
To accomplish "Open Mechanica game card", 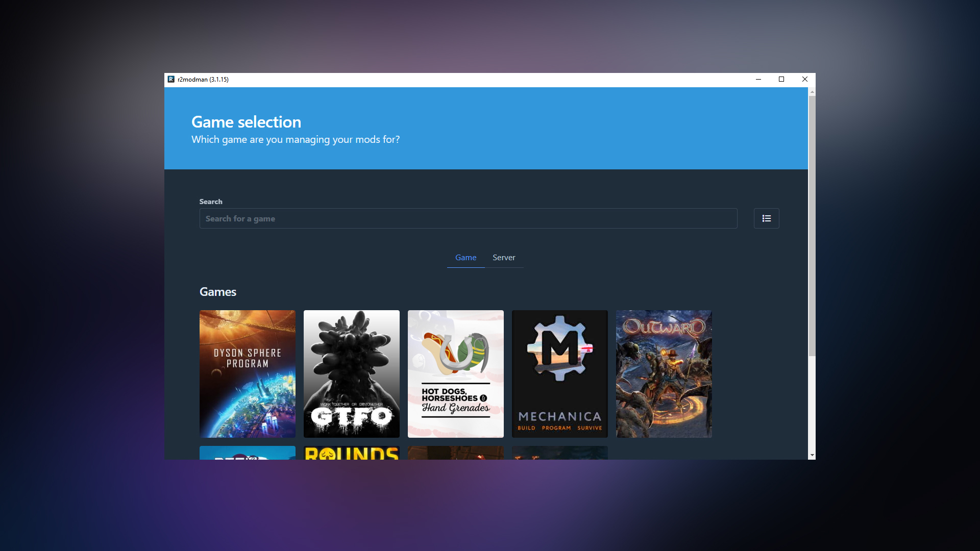I will click(559, 373).
